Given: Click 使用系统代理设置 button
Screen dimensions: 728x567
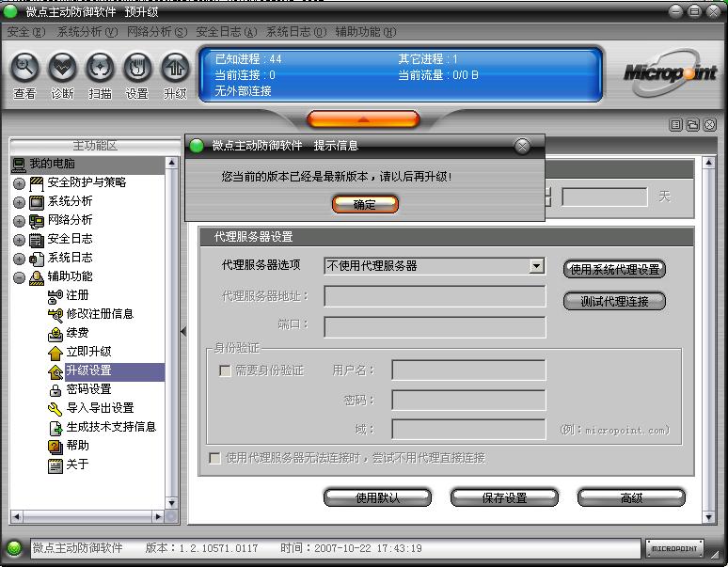Looking at the screenshot, I should (x=614, y=269).
